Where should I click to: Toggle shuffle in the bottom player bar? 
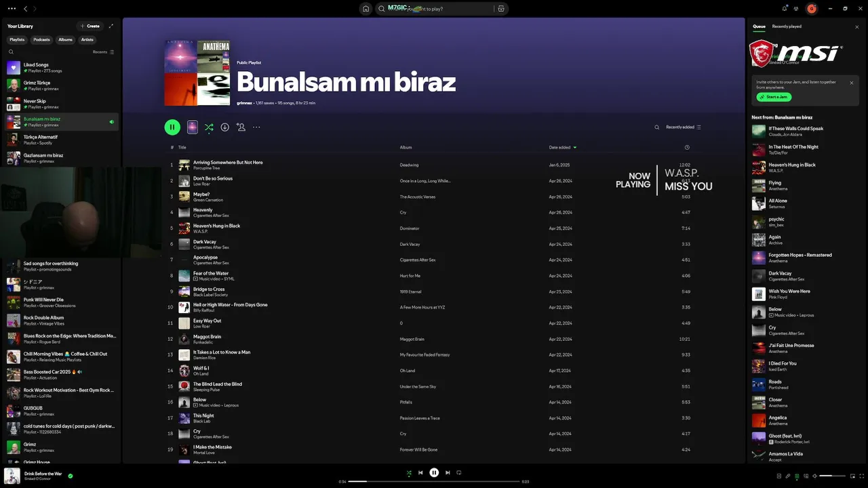[x=409, y=472]
